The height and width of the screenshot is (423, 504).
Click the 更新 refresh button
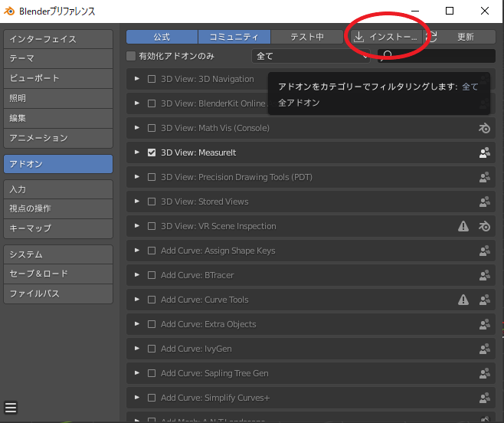(460, 37)
